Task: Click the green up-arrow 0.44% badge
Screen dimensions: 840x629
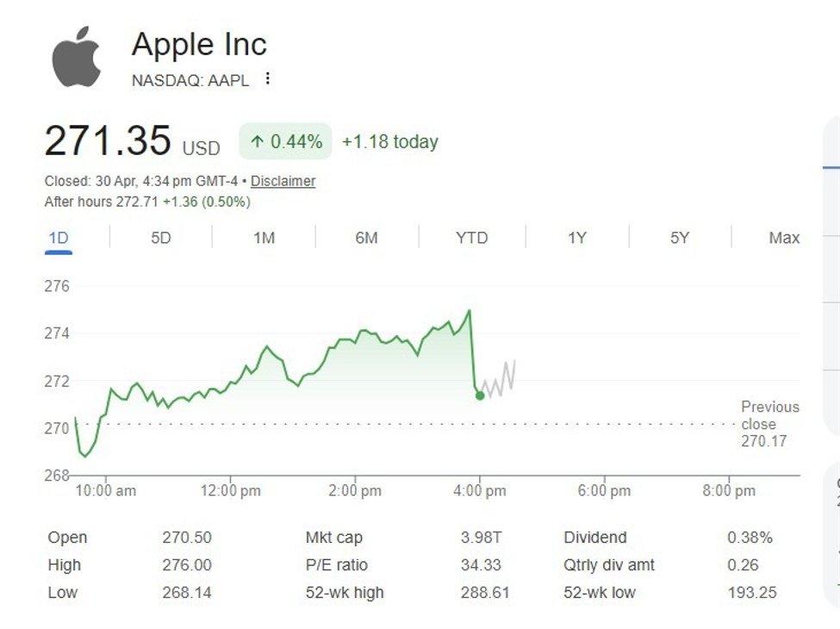Action: 285,141
